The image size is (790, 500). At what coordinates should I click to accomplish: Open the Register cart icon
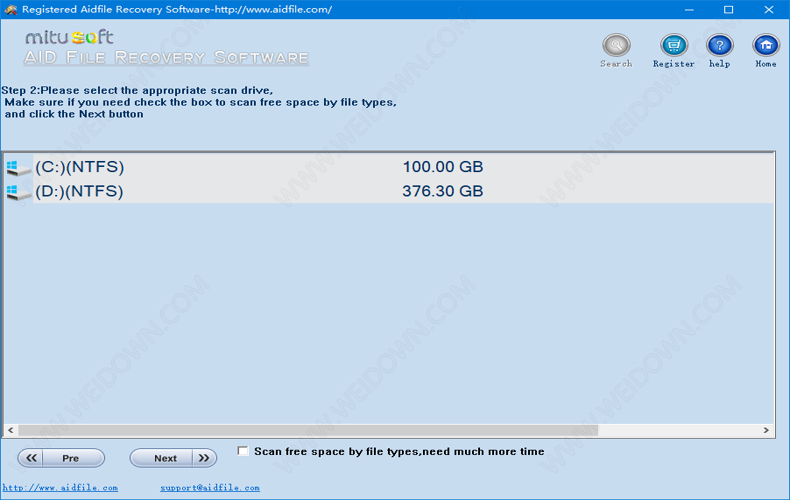(x=674, y=46)
